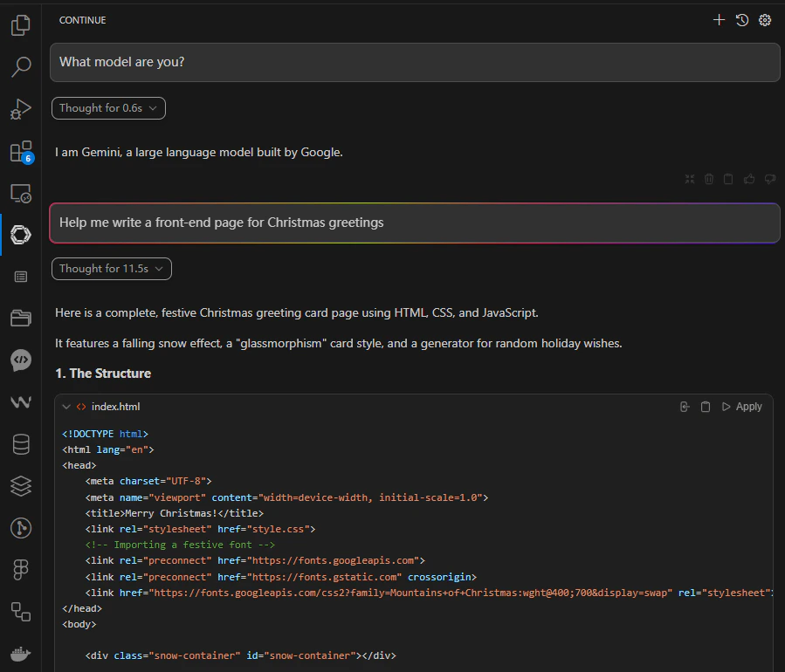Screen dimensions: 785x672
Task: Click the meta charset UTF-8 line
Action: [148, 482]
